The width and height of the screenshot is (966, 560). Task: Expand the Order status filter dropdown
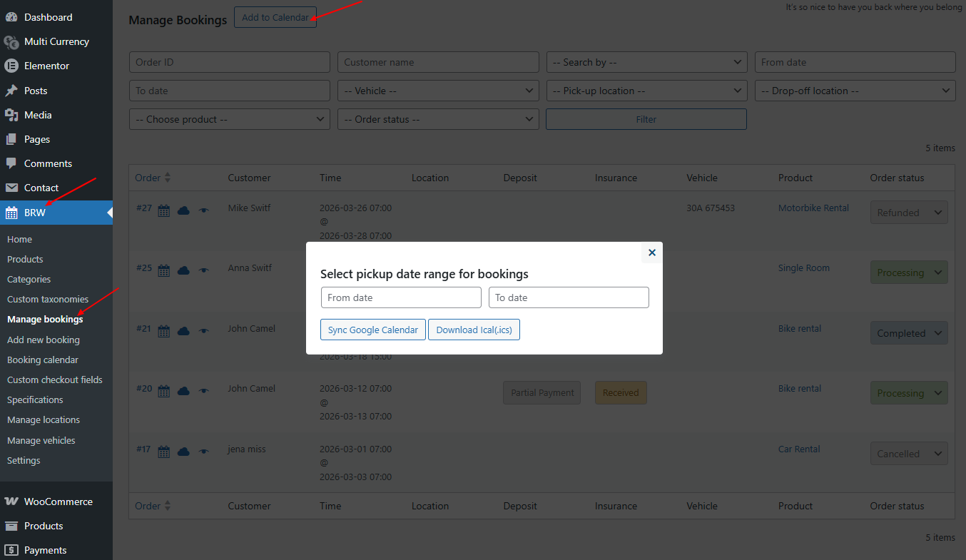point(438,119)
